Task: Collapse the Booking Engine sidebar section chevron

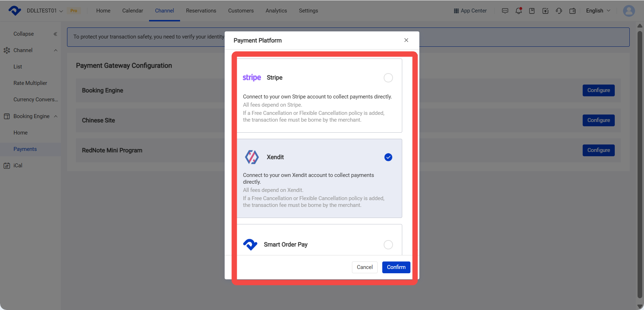Action: [x=56, y=116]
